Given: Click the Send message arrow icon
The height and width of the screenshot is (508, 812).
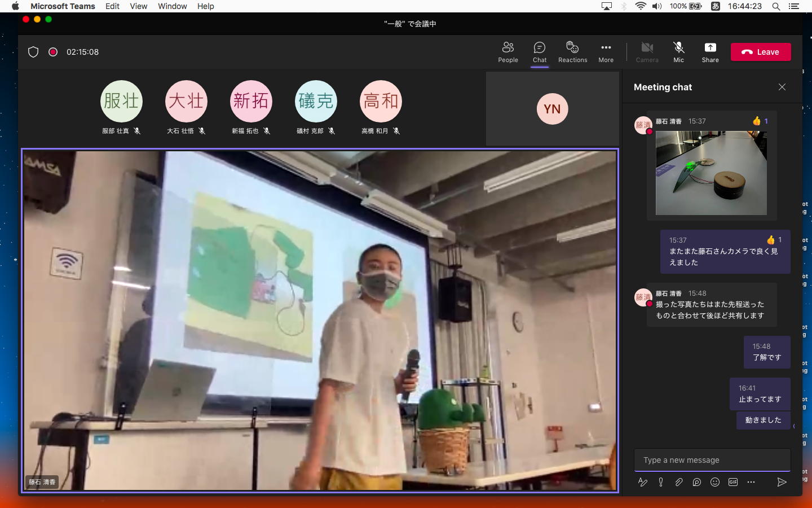Looking at the screenshot, I should click(782, 482).
